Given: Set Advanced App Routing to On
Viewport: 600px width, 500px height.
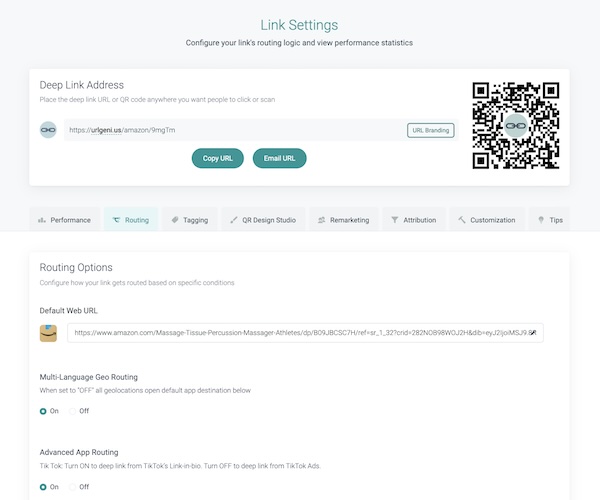Looking at the screenshot, I should [x=43, y=487].
